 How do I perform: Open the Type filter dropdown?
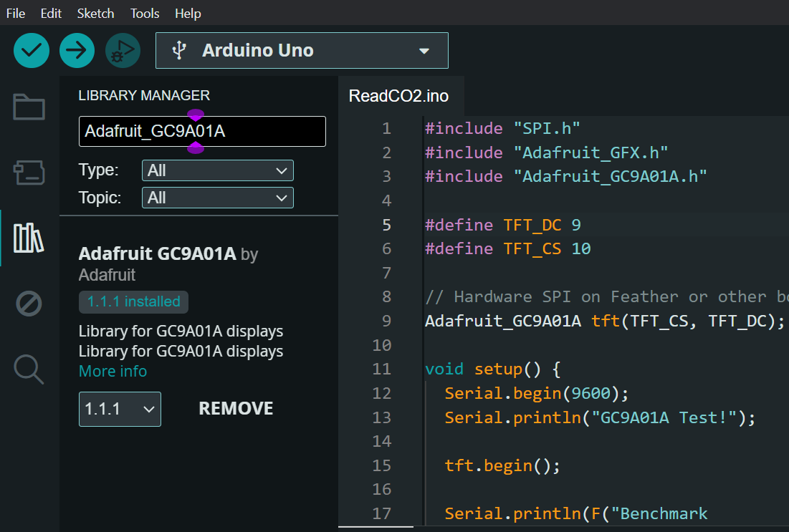pyautogui.click(x=217, y=170)
